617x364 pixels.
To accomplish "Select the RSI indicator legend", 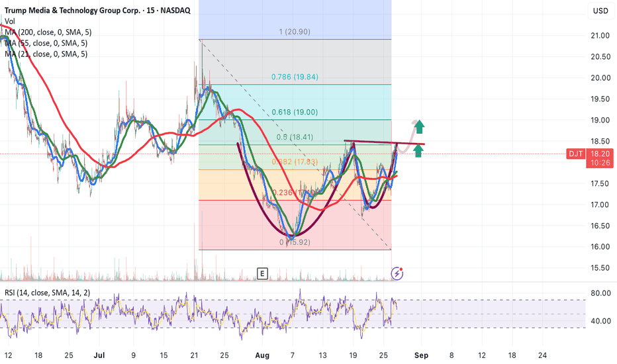I will tap(47, 293).
